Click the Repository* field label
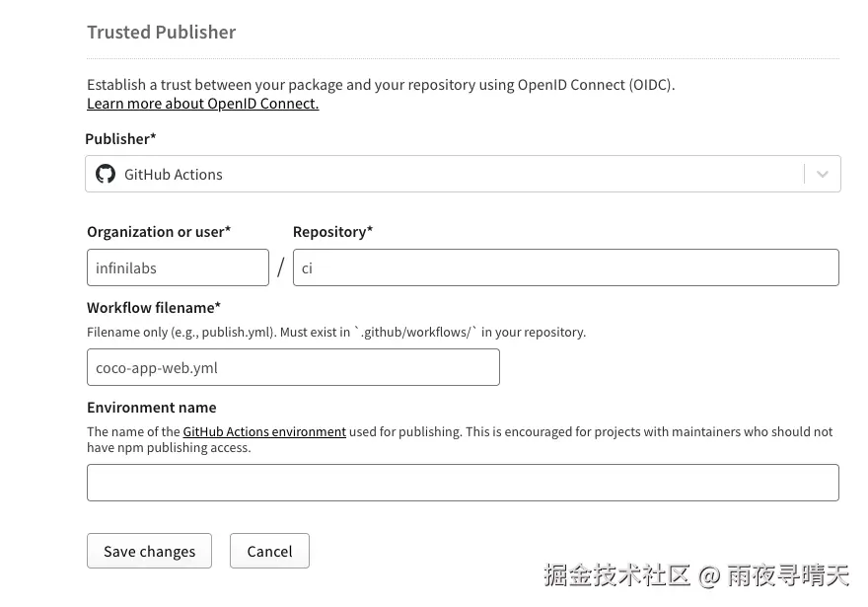 332,232
